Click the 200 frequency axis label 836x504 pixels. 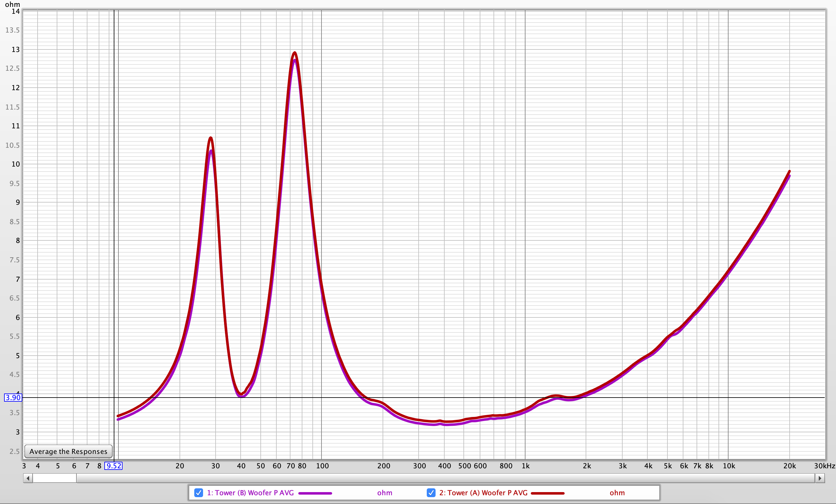384,466
